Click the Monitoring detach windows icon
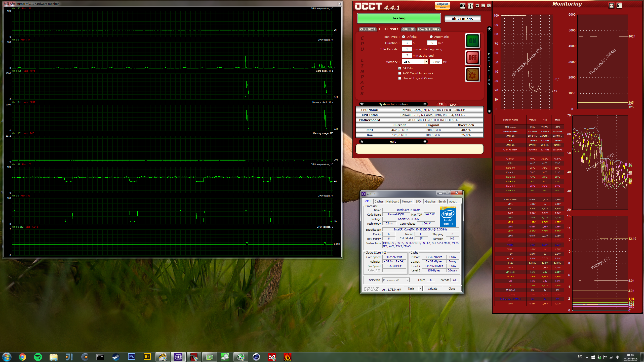The height and width of the screenshot is (362, 644). click(619, 5)
